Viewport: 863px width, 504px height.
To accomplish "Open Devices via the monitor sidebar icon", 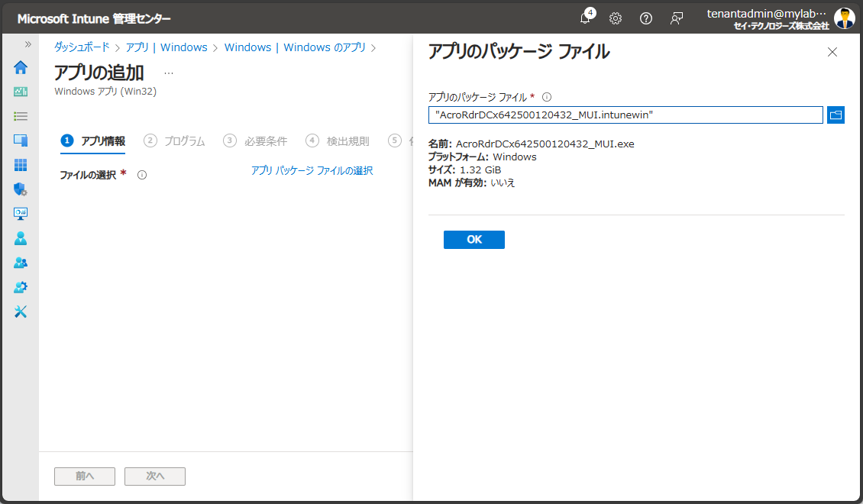I will click(x=21, y=141).
